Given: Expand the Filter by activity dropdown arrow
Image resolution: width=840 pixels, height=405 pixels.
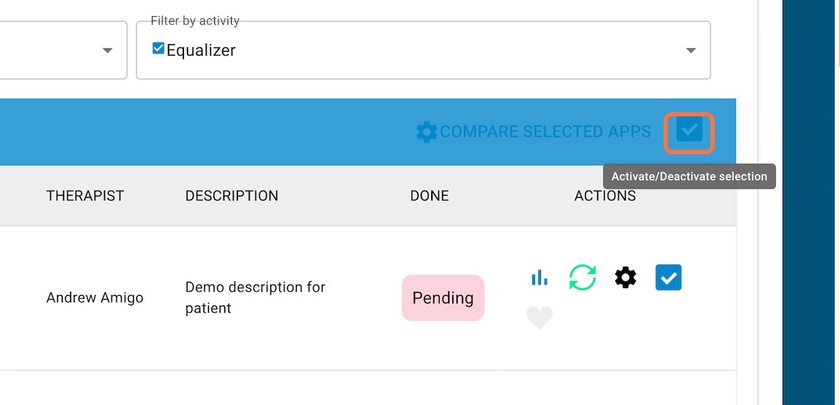Looking at the screenshot, I should click(x=691, y=50).
